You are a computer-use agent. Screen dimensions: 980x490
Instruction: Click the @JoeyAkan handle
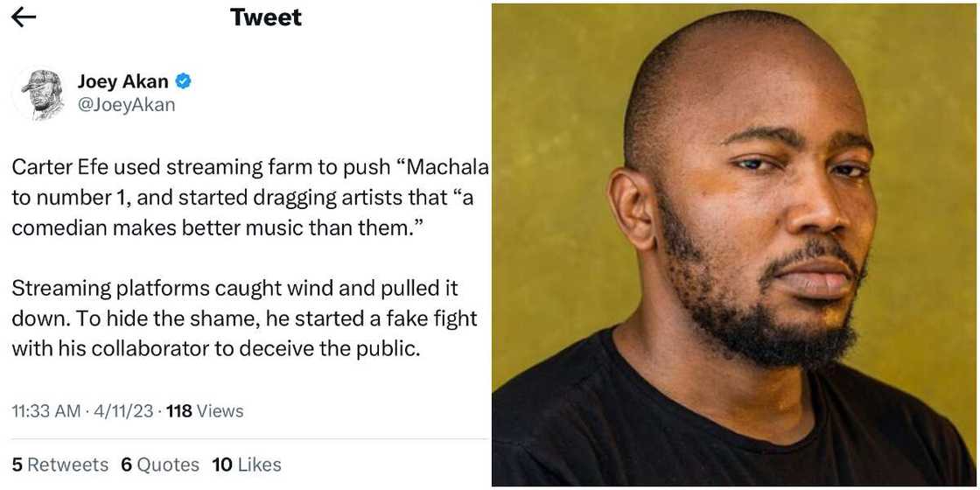(127, 105)
